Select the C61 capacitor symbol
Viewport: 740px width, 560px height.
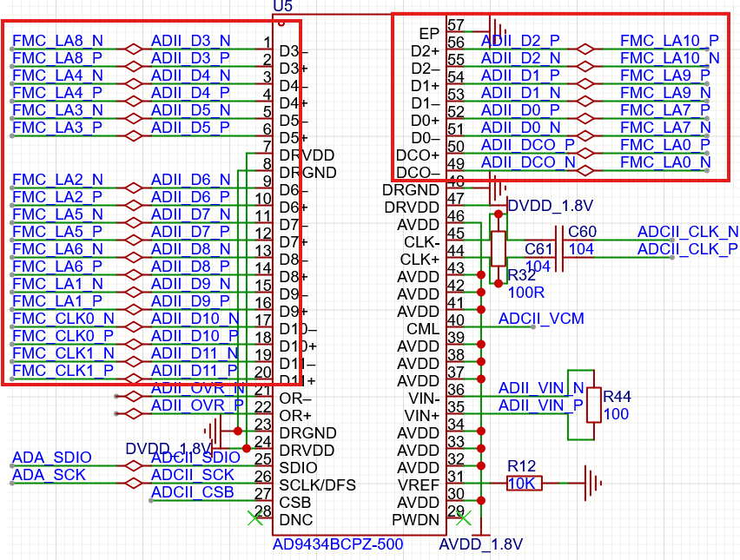(x=559, y=257)
